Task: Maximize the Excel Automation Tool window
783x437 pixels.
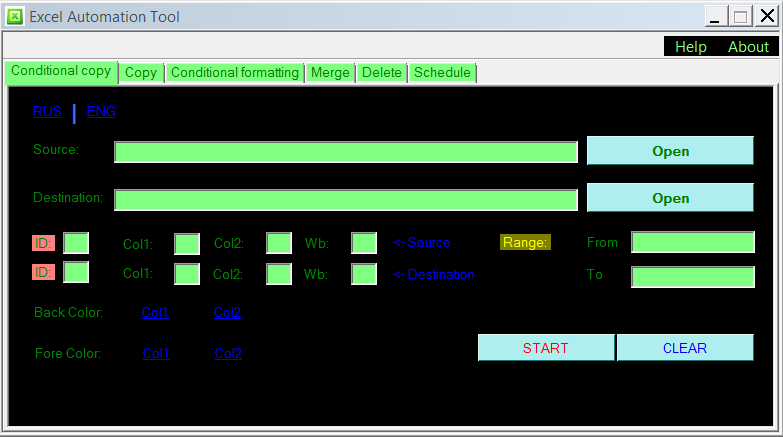Action: tap(741, 16)
